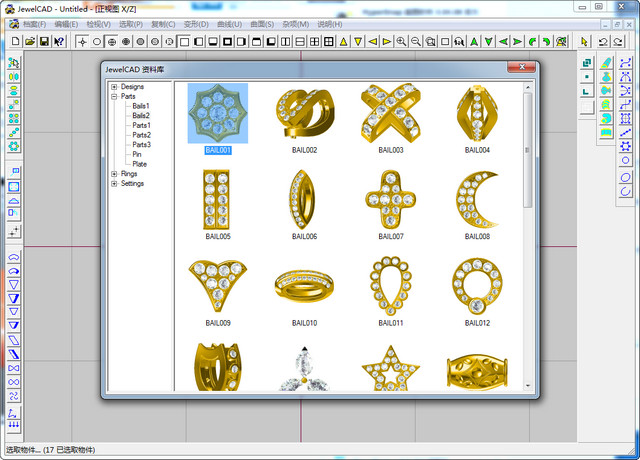This screenshot has width=640, height=460.
Task: Select Parts3 folder in tree
Action: point(141,144)
